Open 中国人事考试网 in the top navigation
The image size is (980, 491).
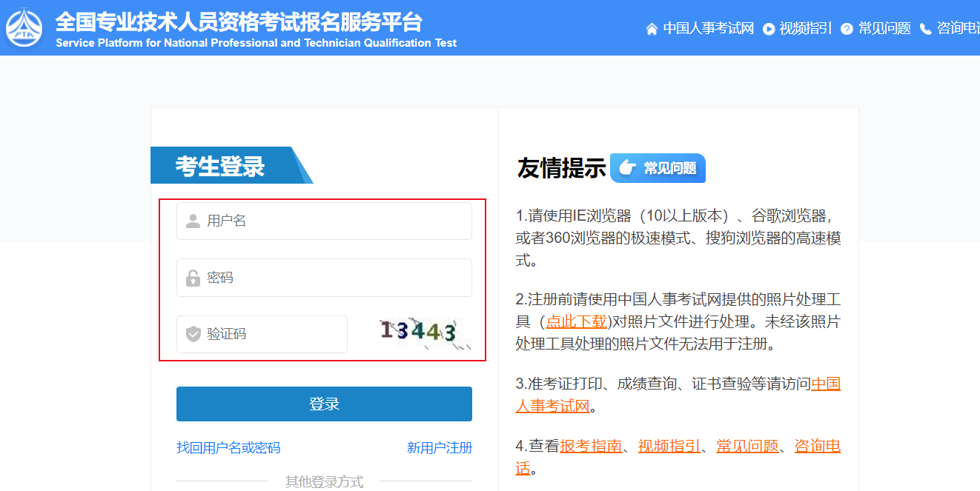(708, 28)
